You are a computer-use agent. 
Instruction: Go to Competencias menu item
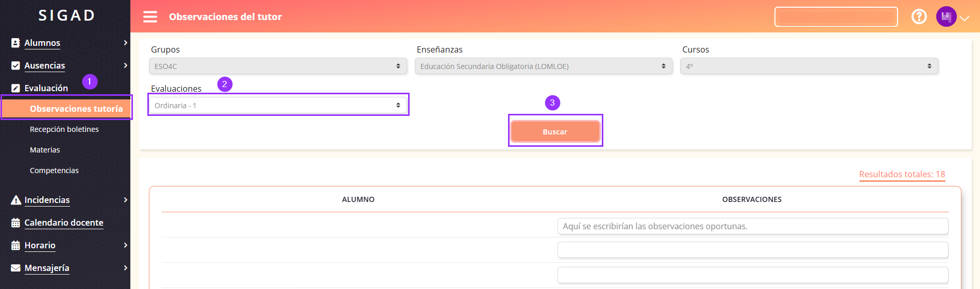(54, 171)
